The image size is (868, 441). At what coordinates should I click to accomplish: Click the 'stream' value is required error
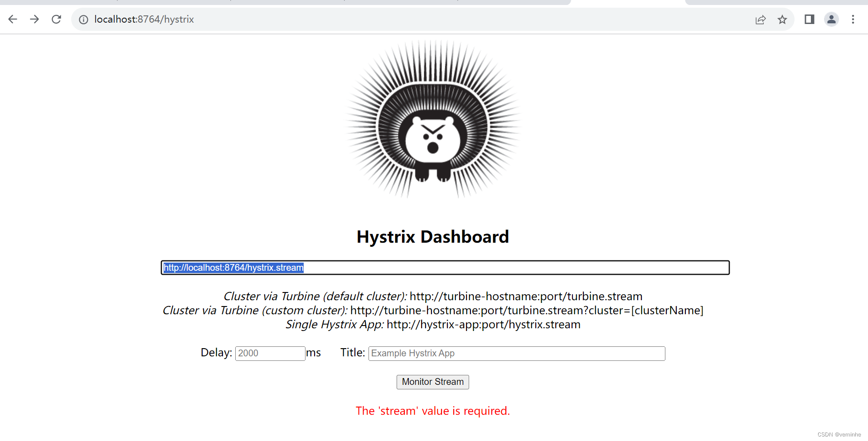433,411
